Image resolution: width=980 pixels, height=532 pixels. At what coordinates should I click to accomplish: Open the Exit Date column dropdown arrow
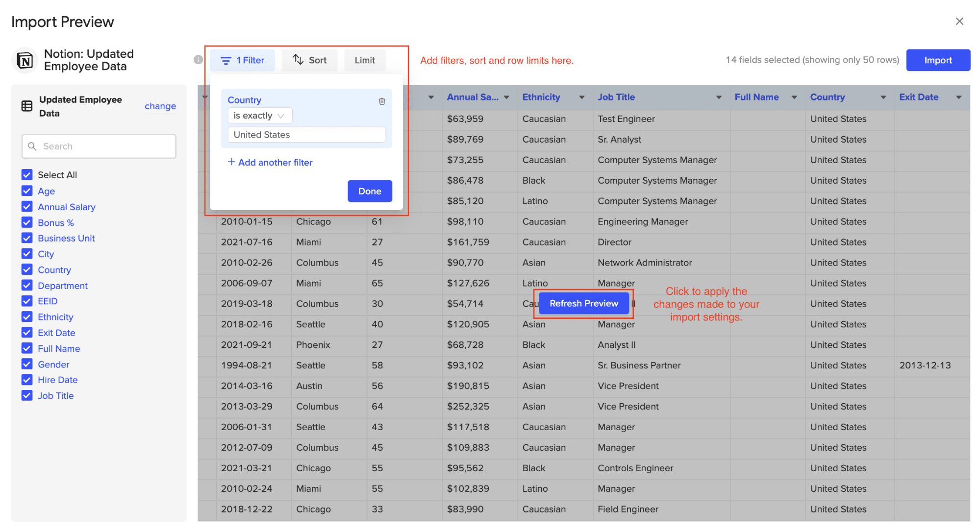point(959,97)
